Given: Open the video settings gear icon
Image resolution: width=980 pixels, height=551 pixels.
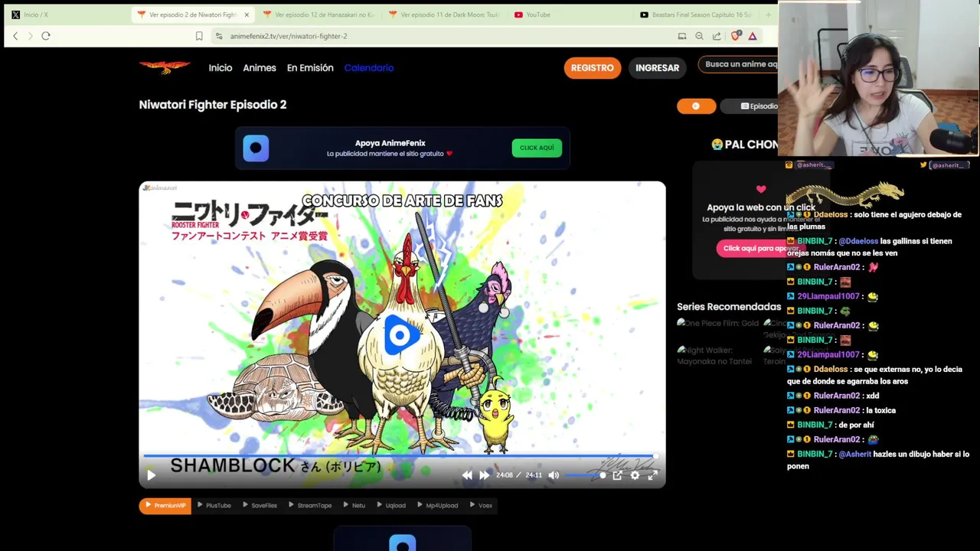Looking at the screenshot, I should click(x=635, y=475).
